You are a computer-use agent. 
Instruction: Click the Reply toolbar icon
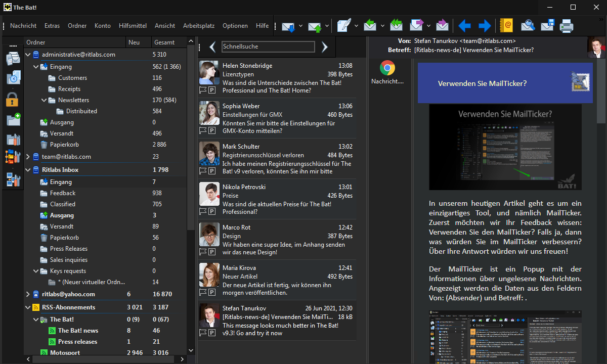pyautogui.click(x=370, y=26)
